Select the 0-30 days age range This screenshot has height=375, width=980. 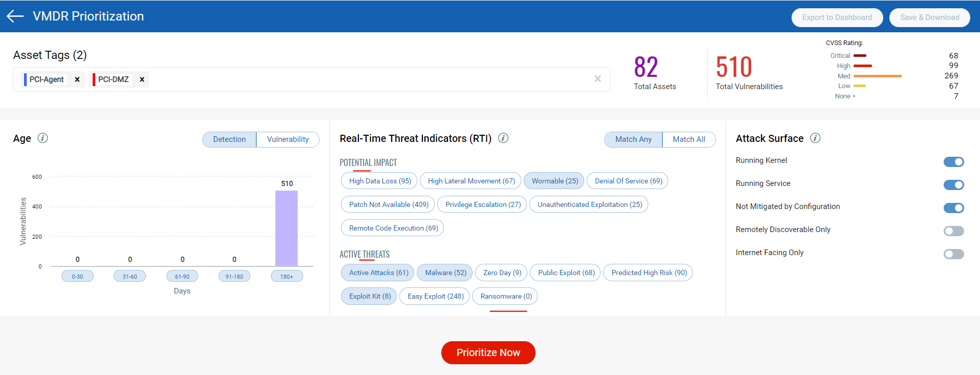click(77, 277)
